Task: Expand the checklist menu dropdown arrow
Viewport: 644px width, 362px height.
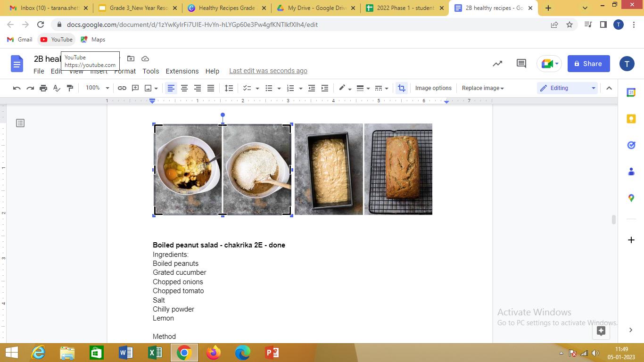Action: tap(257, 88)
